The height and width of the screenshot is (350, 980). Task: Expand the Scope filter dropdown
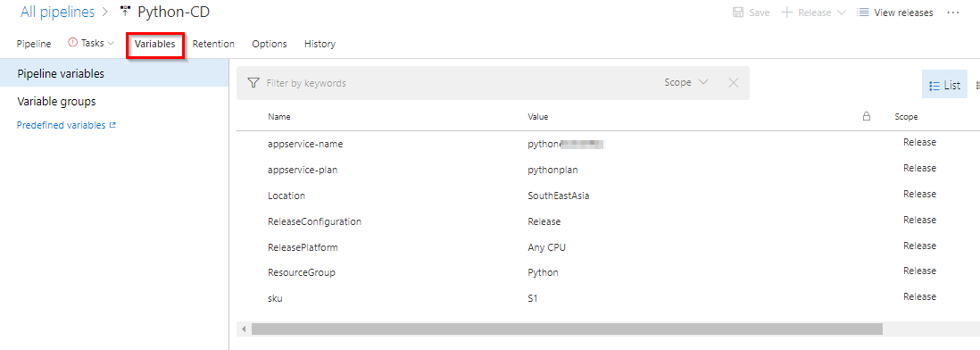(x=686, y=82)
